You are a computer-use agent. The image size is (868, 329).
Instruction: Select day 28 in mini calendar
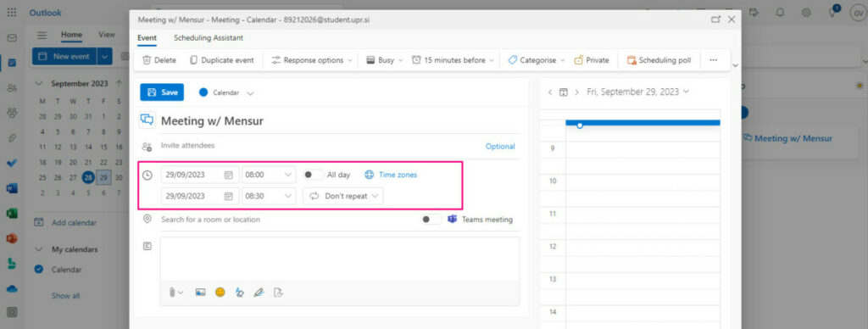88,178
